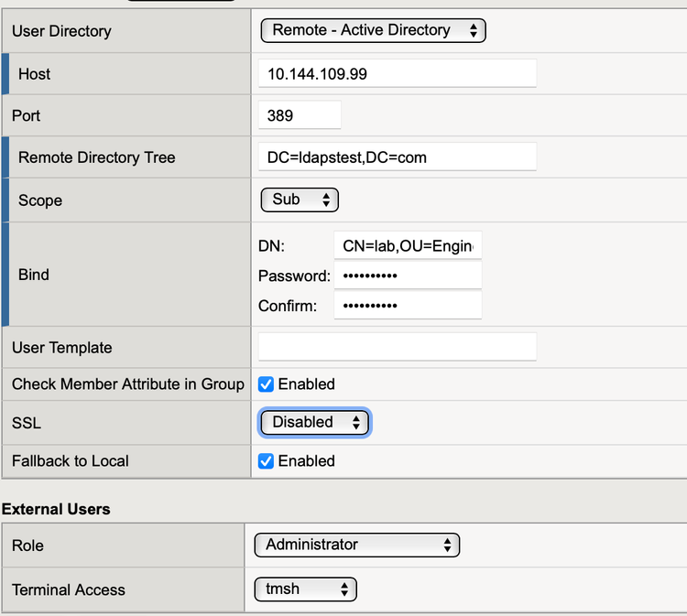The width and height of the screenshot is (687, 616).
Task: Click the External Users section heading
Action: coord(56,509)
